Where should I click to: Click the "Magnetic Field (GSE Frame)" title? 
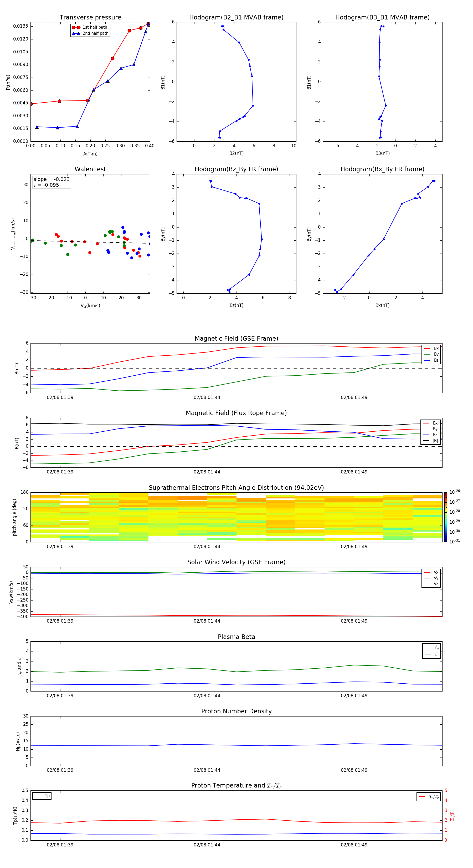click(236, 339)
